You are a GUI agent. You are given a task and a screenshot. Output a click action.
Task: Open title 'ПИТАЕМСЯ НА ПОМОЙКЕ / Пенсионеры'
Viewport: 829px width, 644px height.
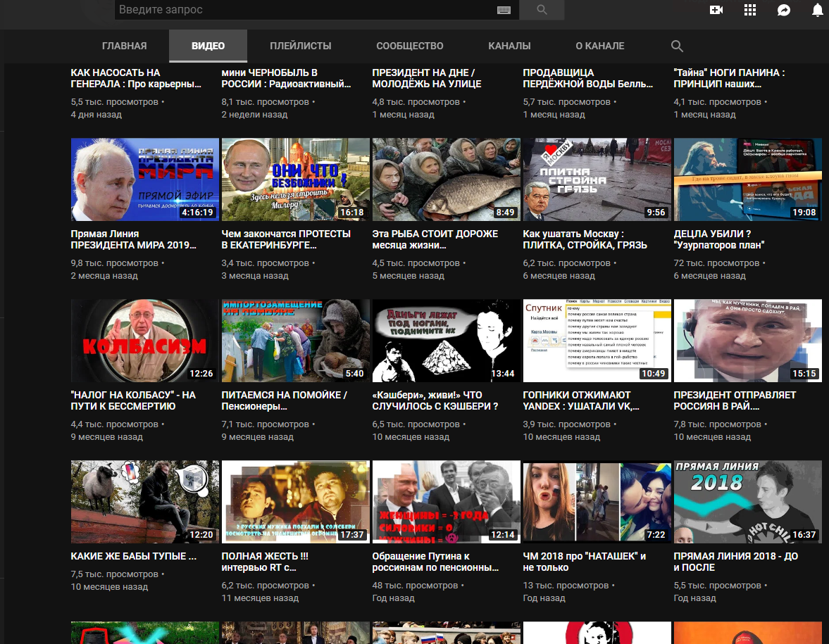(285, 400)
